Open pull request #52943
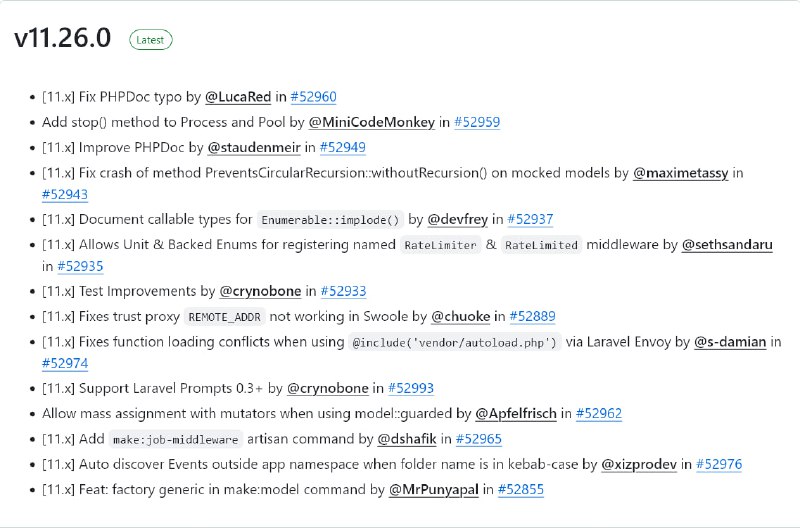Image resolution: width=800 pixels, height=528 pixels. click(65, 194)
